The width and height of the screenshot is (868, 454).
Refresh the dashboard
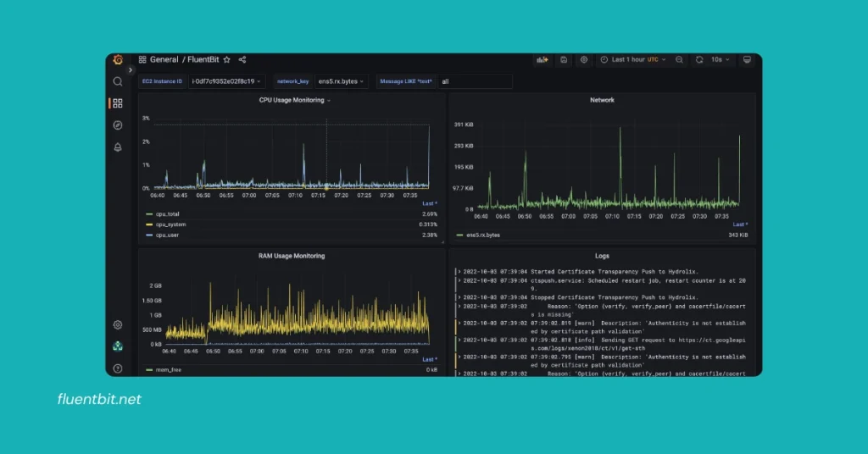tap(699, 60)
